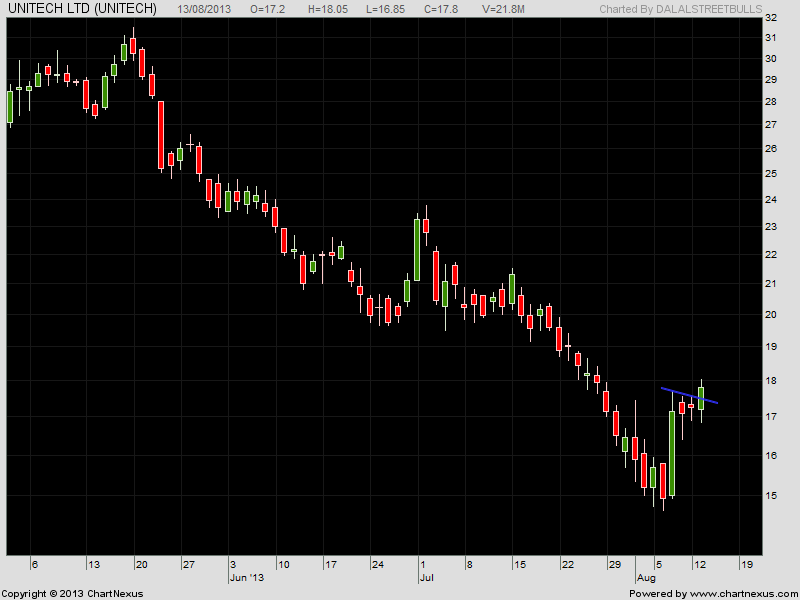The image size is (800, 600).
Task: Click date axis label 19
Action: click(x=746, y=565)
